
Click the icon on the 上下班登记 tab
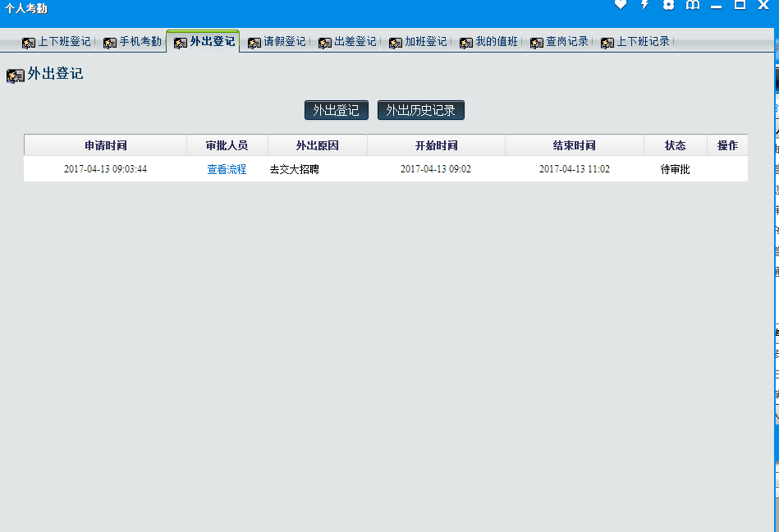point(29,42)
